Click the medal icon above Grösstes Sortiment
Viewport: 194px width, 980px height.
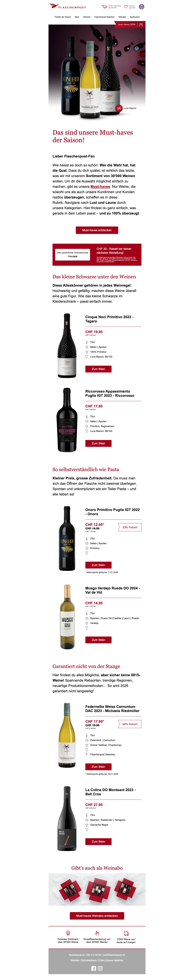point(68,933)
